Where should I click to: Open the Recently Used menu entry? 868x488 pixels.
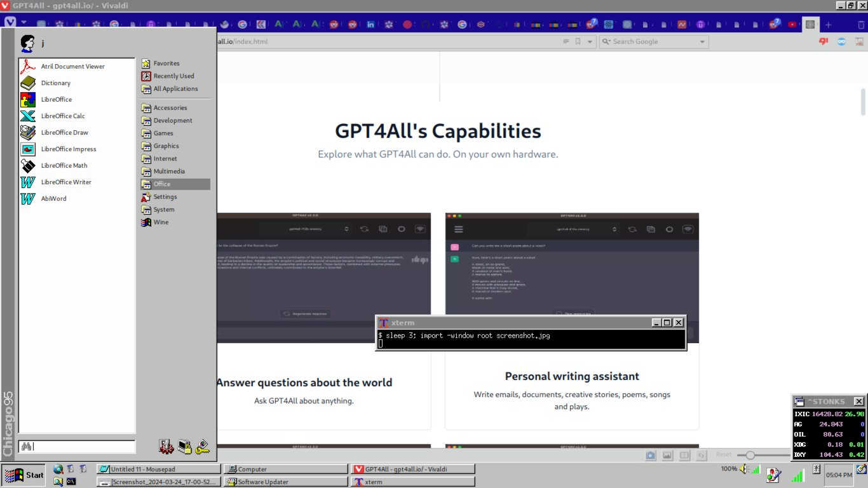click(x=173, y=76)
